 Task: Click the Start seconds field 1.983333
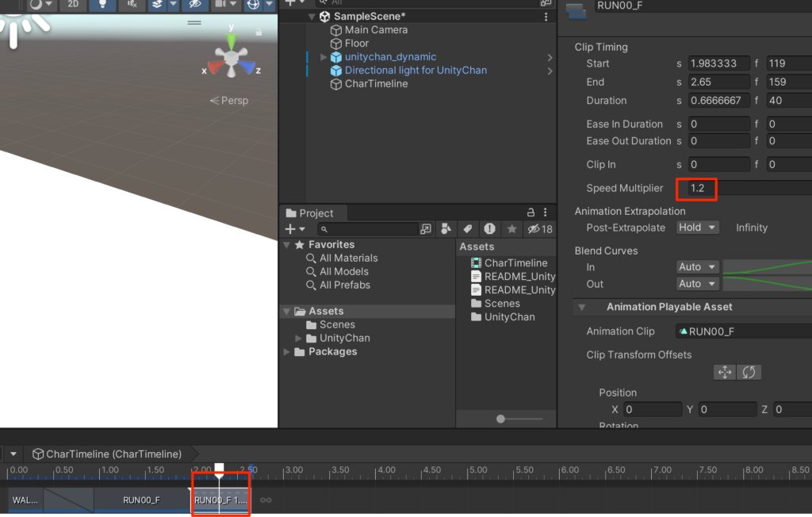718,63
